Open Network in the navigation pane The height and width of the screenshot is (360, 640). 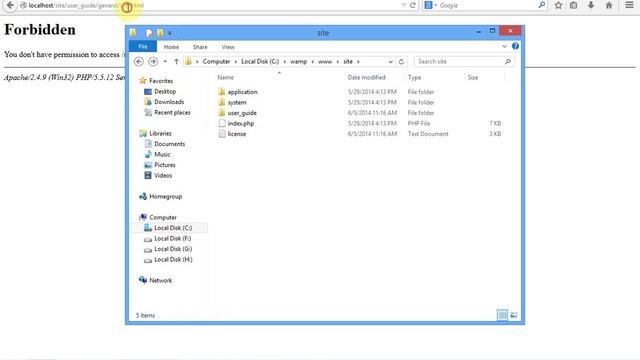160,280
